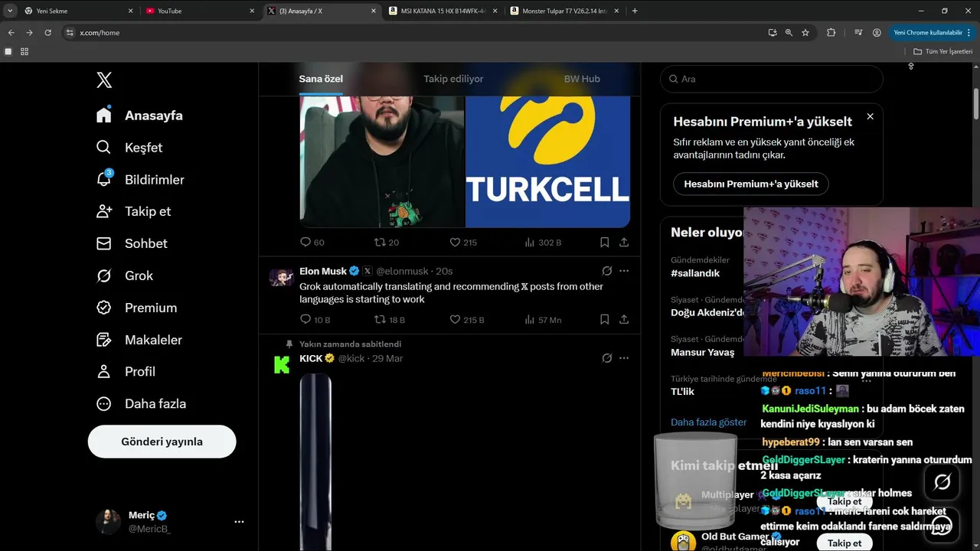This screenshot has width=980, height=551.
Task: Reload the page in Chrome
Action: (47, 33)
